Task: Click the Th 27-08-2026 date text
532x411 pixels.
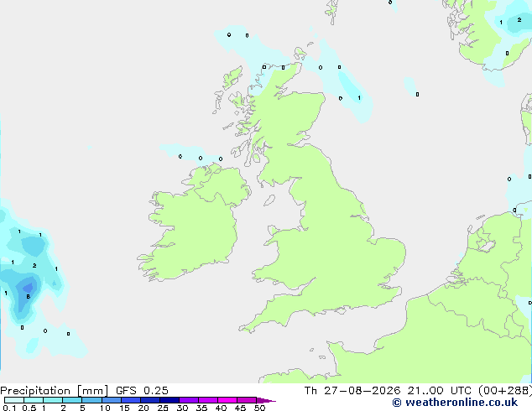Action: [x=352, y=391]
